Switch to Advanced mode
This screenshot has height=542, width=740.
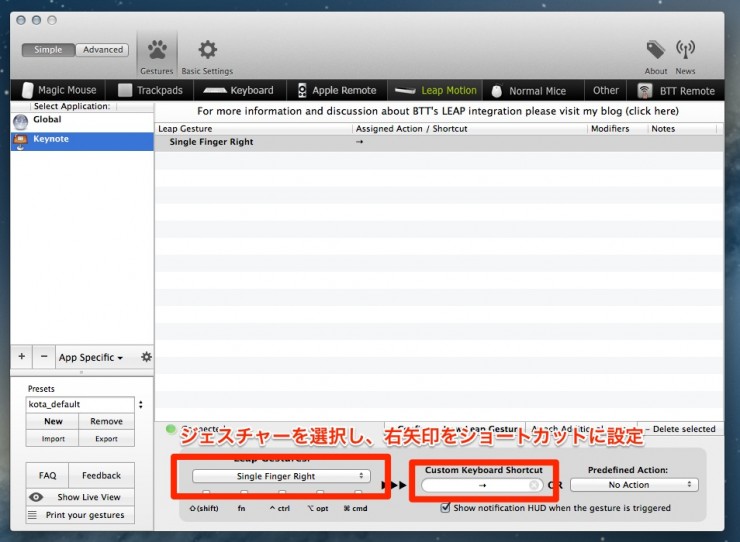click(x=102, y=50)
